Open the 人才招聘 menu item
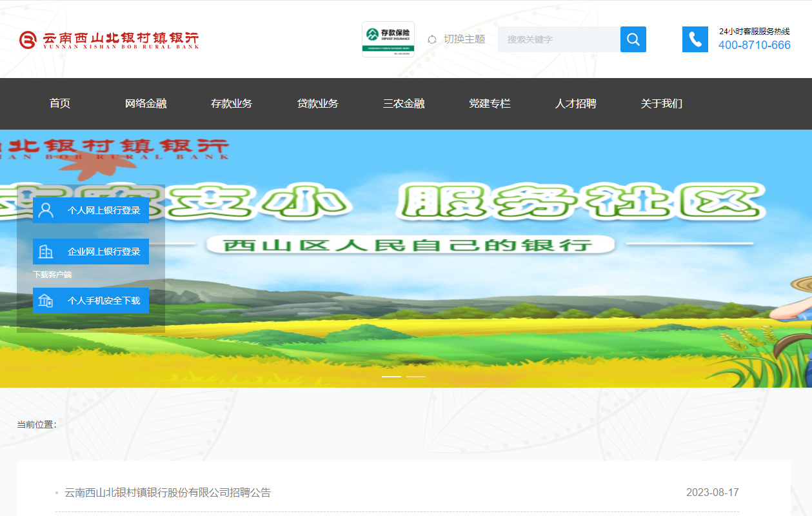The image size is (812, 516). 575,104
